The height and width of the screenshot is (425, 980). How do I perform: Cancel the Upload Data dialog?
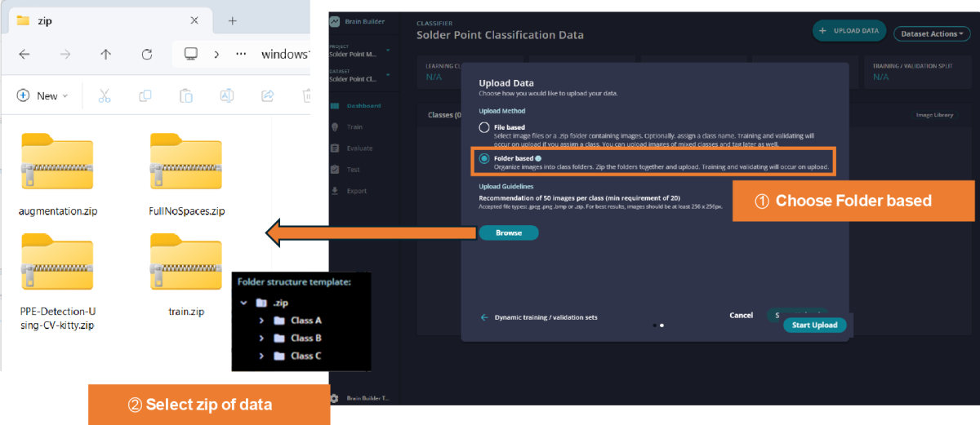point(741,316)
